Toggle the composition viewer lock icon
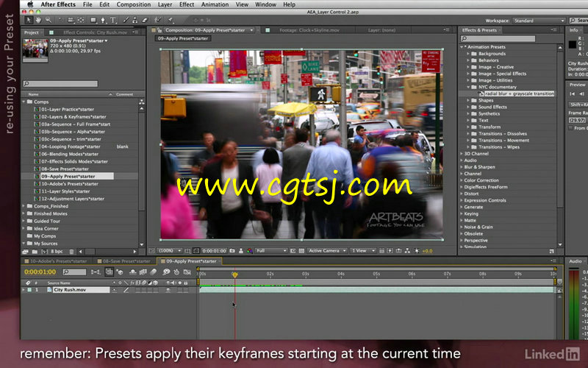 [159, 30]
